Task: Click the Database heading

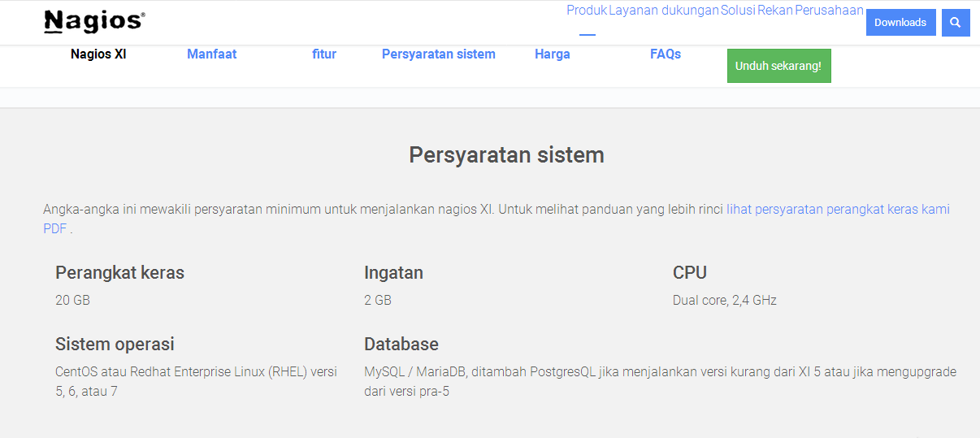Action: pyautogui.click(x=401, y=344)
